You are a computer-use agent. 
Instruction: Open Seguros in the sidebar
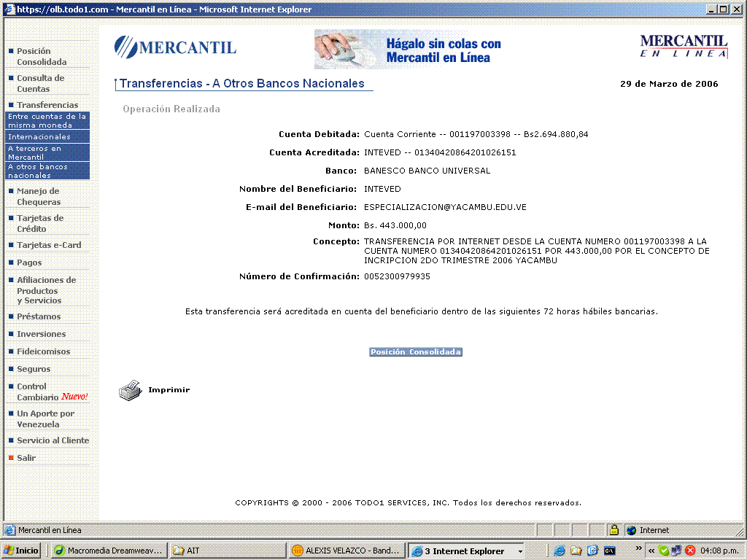click(x=34, y=369)
